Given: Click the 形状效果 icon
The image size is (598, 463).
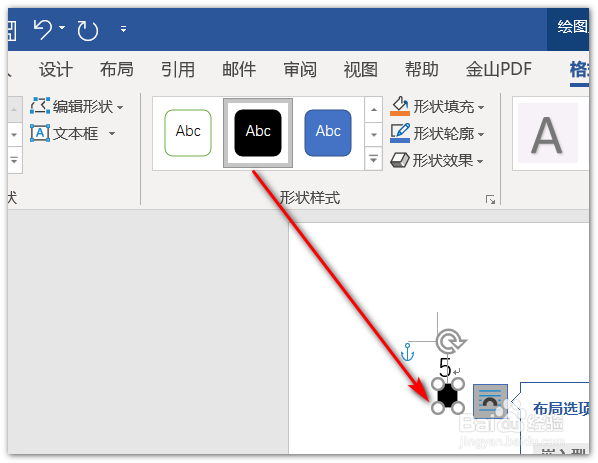Looking at the screenshot, I should pyautogui.click(x=400, y=160).
